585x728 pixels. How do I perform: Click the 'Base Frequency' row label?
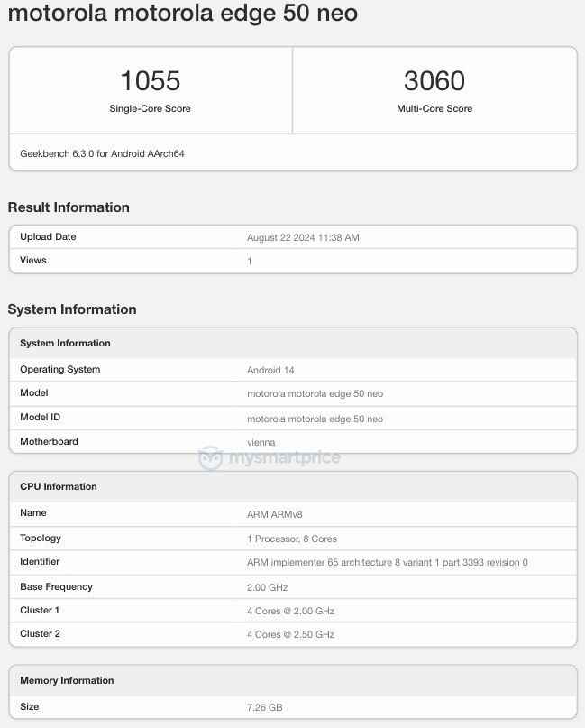click(56, 587)
